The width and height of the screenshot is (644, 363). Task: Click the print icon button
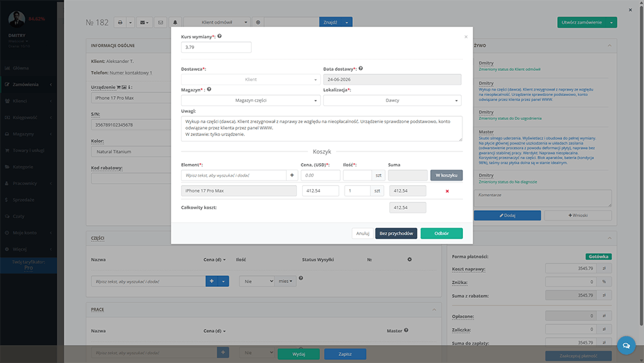120,22
